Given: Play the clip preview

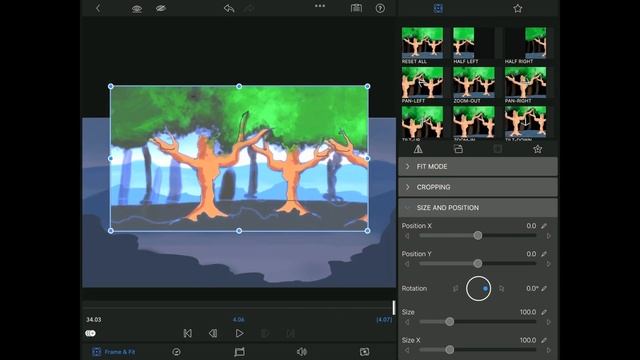Looking at the screenshot, I should (239, 333).
